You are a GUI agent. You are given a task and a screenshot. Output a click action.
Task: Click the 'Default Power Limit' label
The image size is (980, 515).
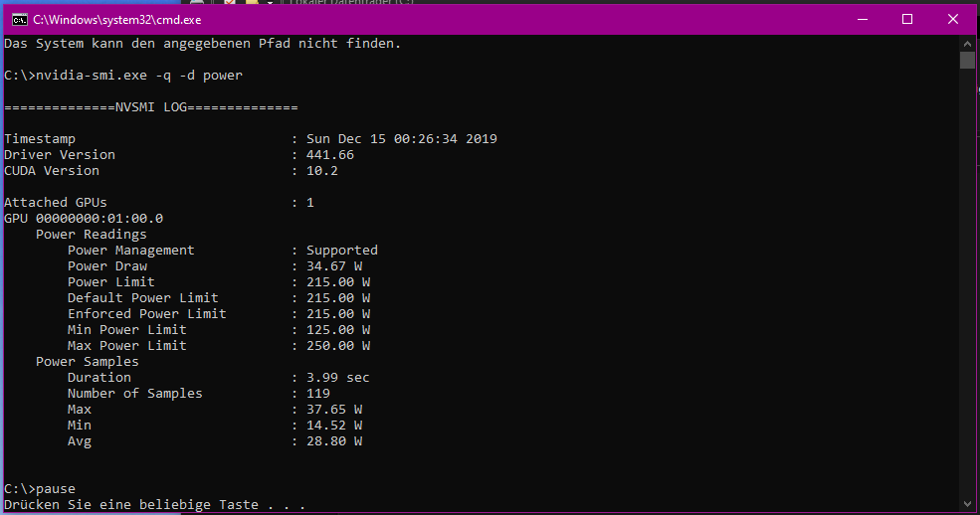[143, 298]
